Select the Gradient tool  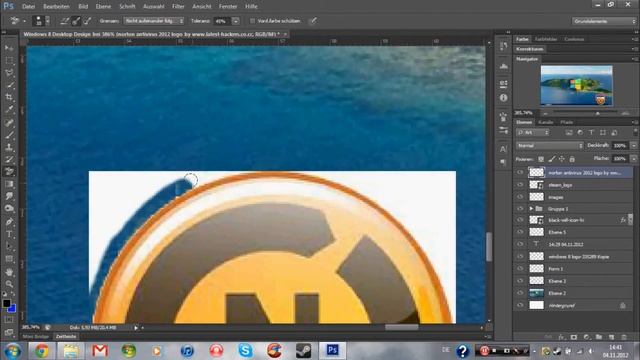point(9,184)
